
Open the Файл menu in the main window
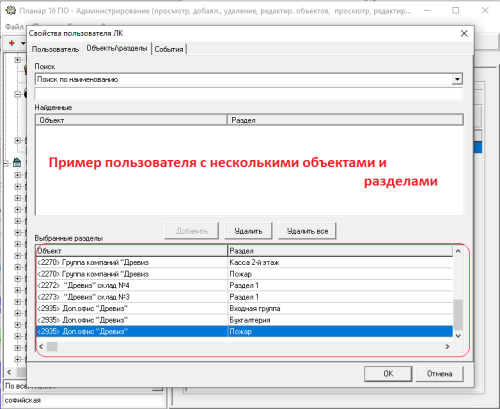[x=14, y=26]
